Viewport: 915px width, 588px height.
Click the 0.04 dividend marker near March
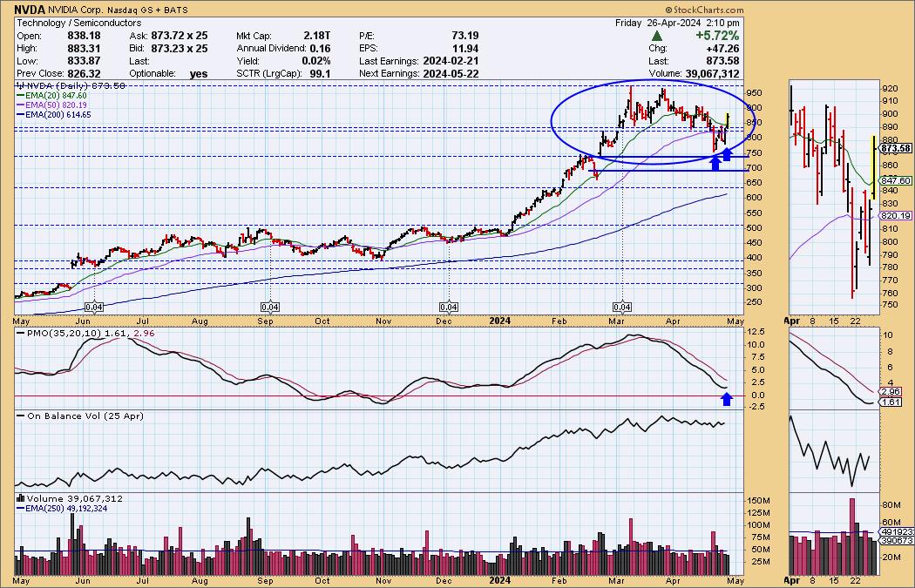[622, 308]
